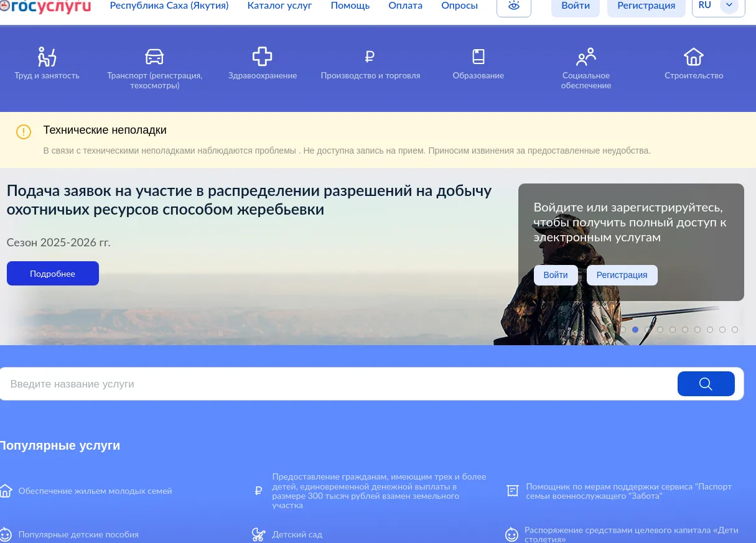Viewport: 756px width, 543px height.
Task: Open the Каталог услуг menu
Action: pyautogui.click(x=279, y=6)
